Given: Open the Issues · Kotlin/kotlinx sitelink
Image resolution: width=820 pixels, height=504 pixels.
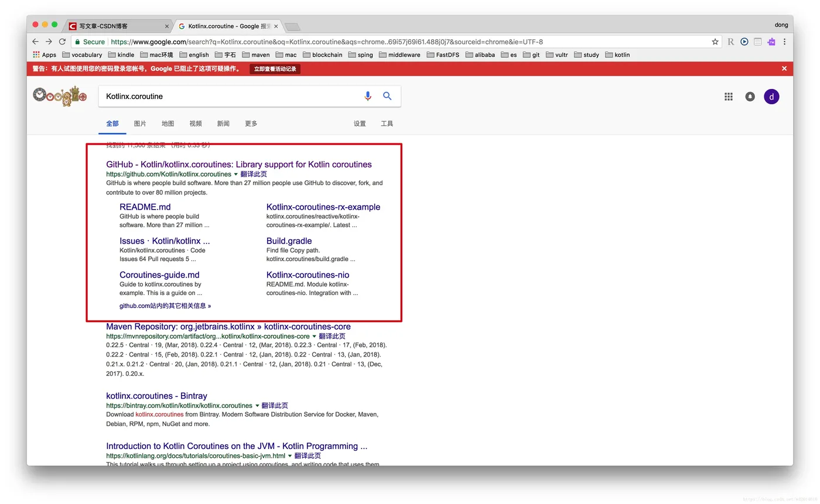Looking at the screenshot, I should coord(165,241).
